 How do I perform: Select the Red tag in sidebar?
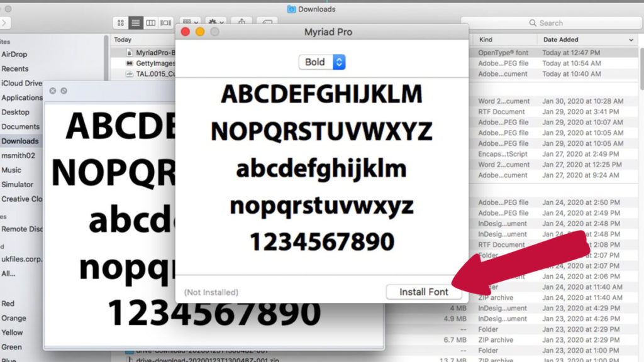(8, 304)
